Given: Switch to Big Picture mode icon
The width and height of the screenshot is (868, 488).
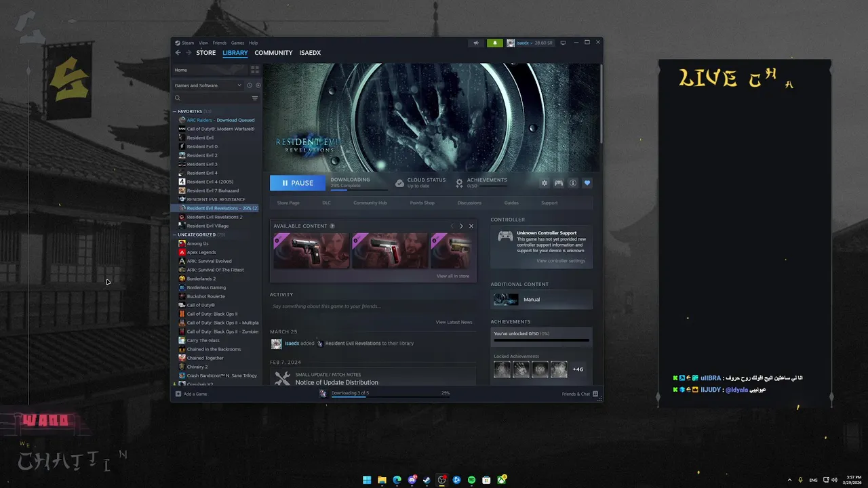Looking at the screenshot, I should click(x=562, y=43).
